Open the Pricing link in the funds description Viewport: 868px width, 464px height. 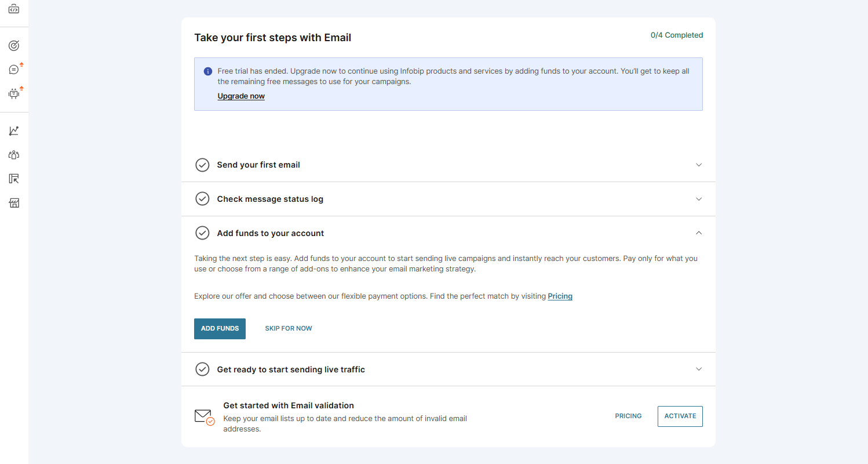[x=560, y=296]
